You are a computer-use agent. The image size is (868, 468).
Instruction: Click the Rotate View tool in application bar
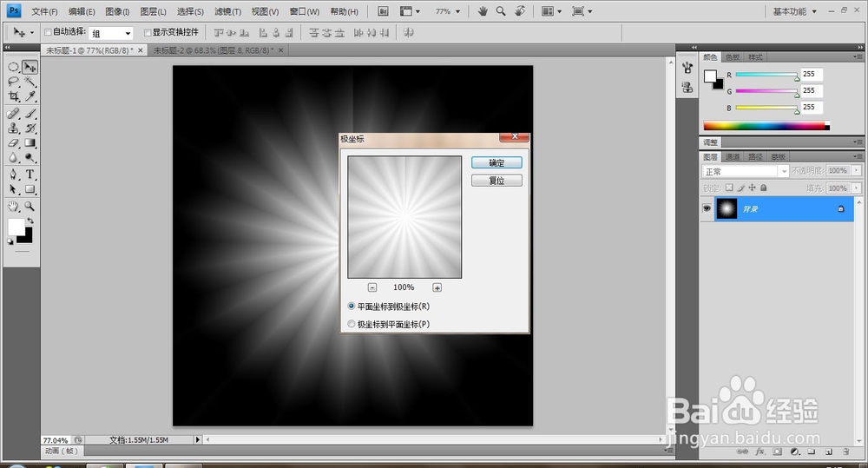tap(520, 11)
